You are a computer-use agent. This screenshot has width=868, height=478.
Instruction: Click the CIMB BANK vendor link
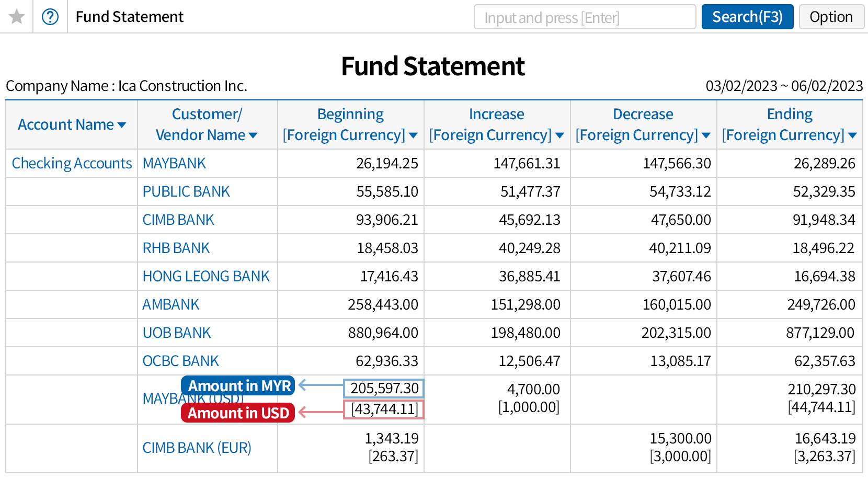click(178, 220)
